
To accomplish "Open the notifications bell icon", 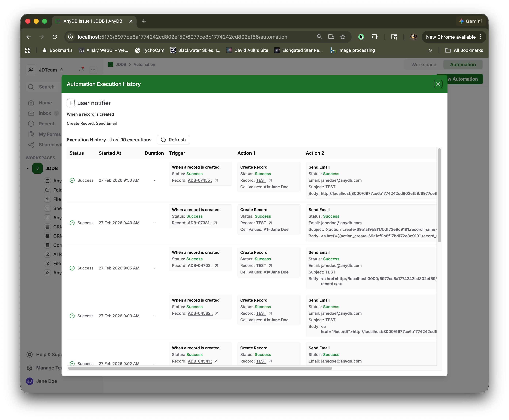I will tap(81, 70).
